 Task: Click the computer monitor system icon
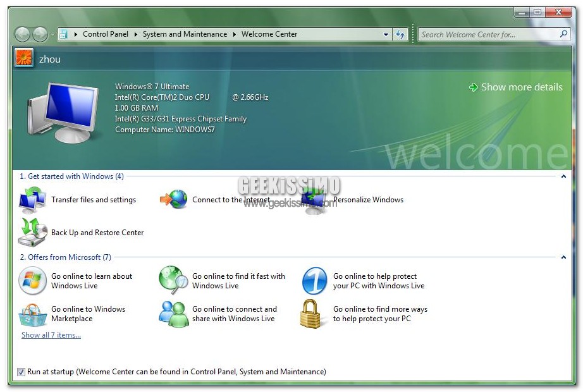(64, 112)
